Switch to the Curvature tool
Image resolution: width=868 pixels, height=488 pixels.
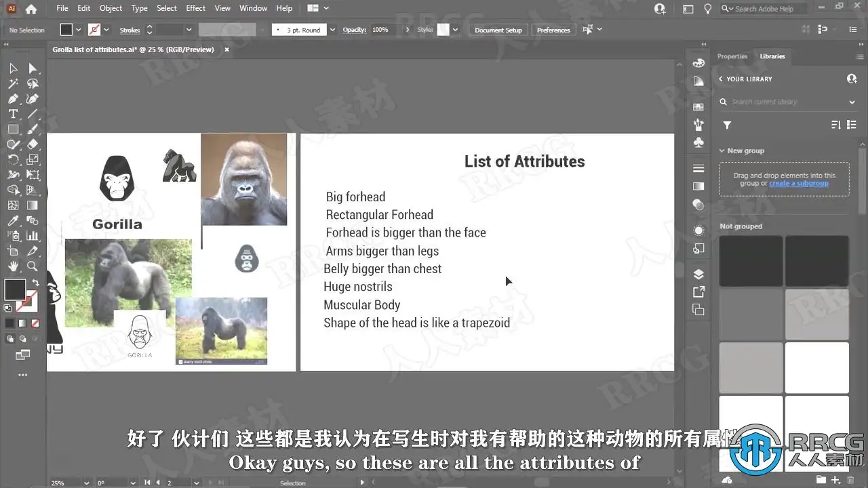coord(32,99)
